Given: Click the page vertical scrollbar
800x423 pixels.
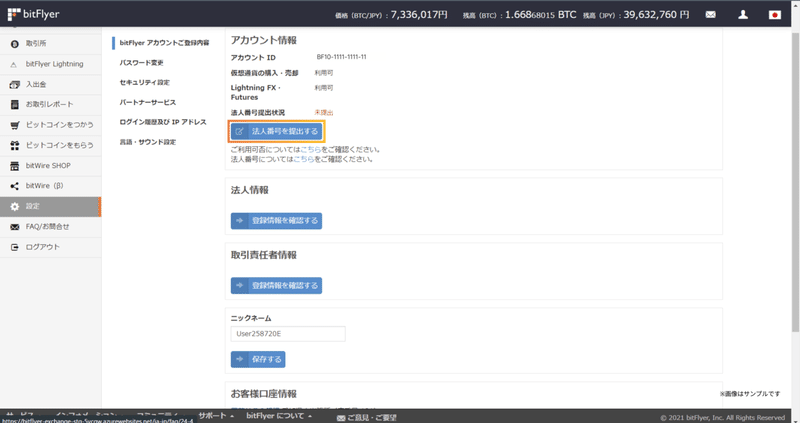Looking at the screenshot, I should 795,184.
